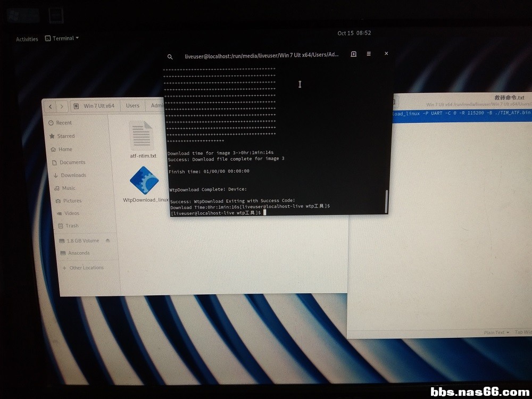Open Downloads in the Files sidebar
This screenshot has height=399, width=532.
pyautogui.click(x=70, y=176)
